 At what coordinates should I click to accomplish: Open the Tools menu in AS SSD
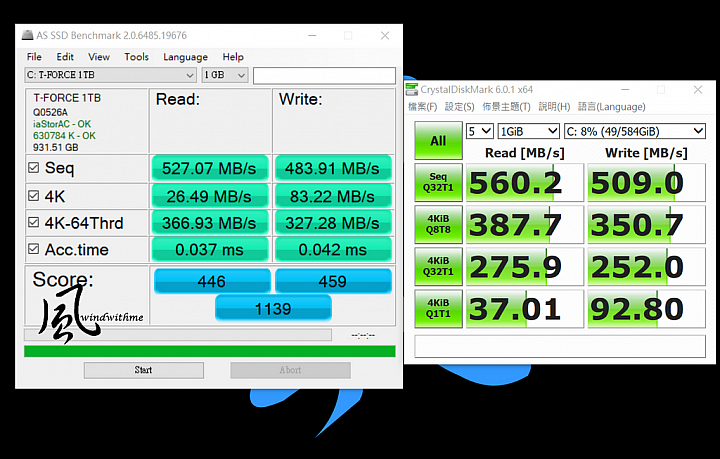point(136,57)
